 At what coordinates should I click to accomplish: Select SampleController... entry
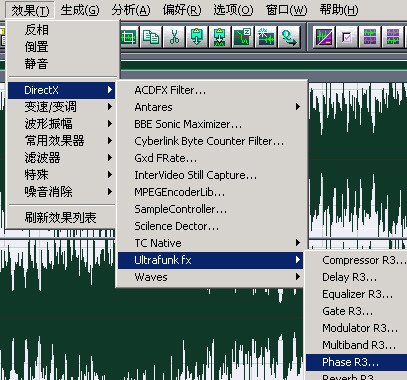click(x=211, y=209)
